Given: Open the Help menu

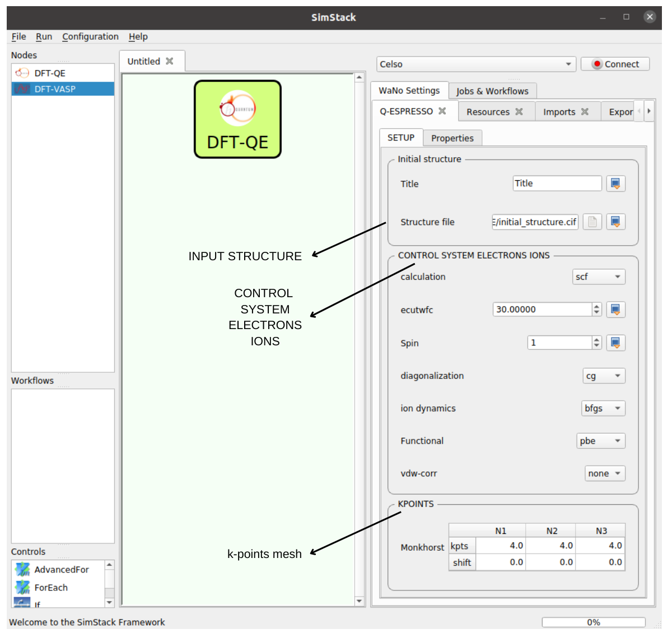Looking at the screenshot, I should (x=138, y=36).
